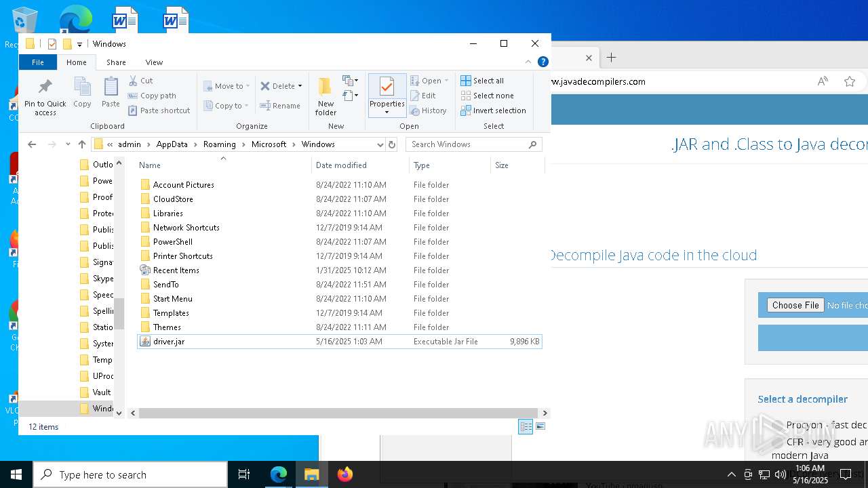The image size is (868, 488).
Task: Select the Start Menu folder
Action: click(x=339, y=299)
